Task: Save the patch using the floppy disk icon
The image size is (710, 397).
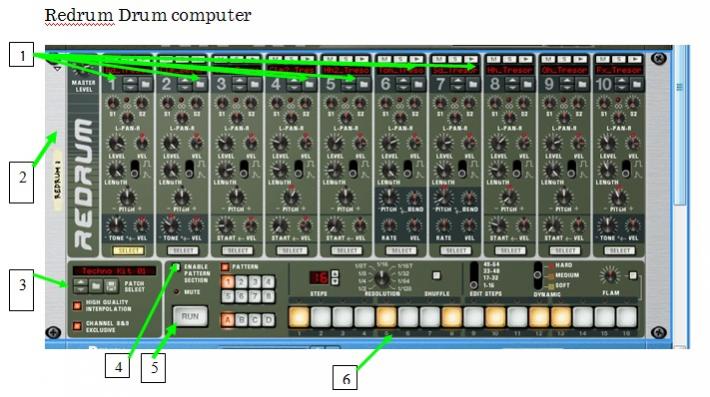Action: click(111, 286)
